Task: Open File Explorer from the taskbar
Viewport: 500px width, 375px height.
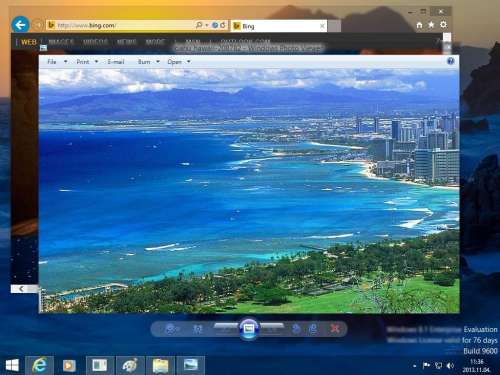Action: [x=160, y=365]
